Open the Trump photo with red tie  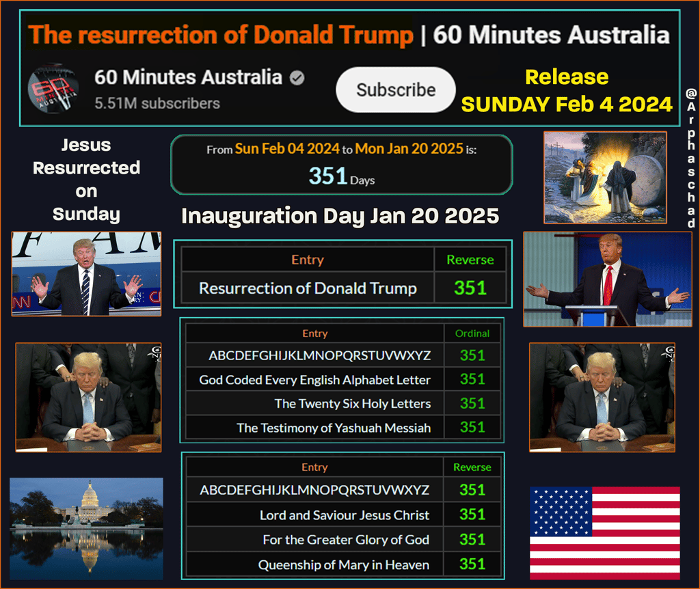(x=607, y=279)
